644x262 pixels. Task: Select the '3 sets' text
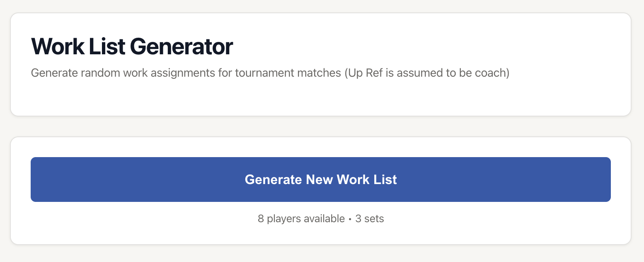point(369,218)
